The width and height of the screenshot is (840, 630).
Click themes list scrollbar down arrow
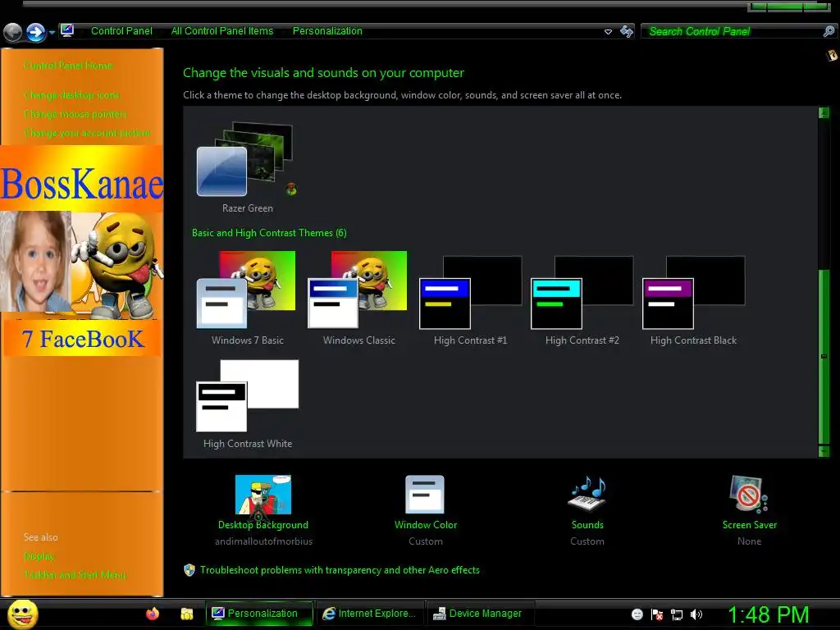[824, 452]
